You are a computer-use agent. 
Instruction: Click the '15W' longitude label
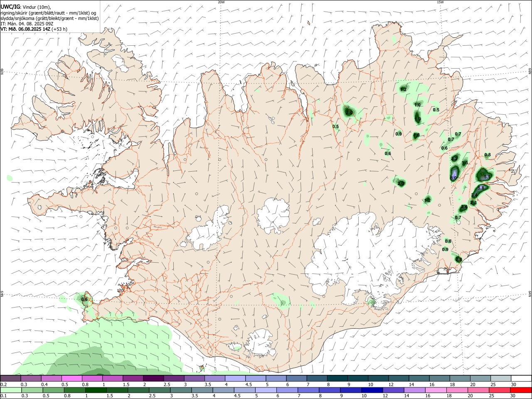click(440, 2)
